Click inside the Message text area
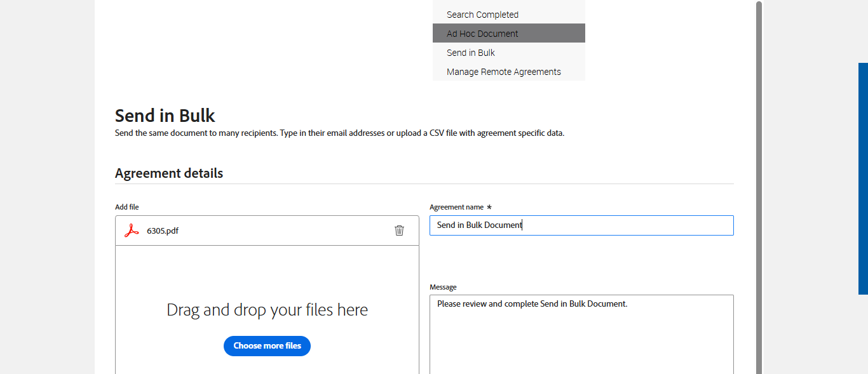Screen dimensions: 868x374 pyautogui.click(x=581, y=337)
